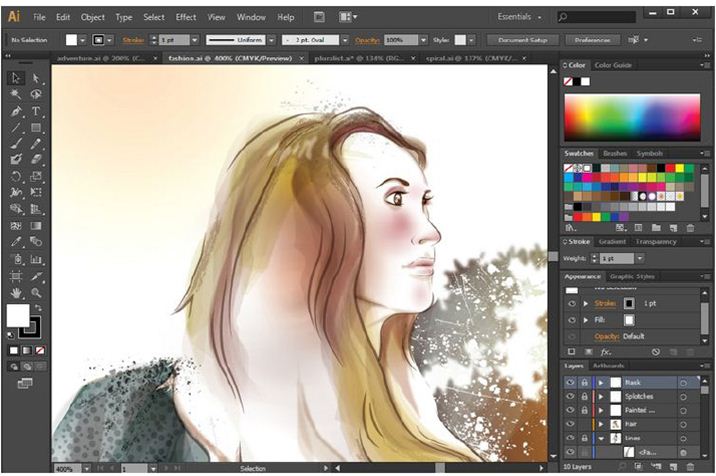Collapse the Lines layer
This screenshot has width=716, height=476.
click(x=601, y=438)
